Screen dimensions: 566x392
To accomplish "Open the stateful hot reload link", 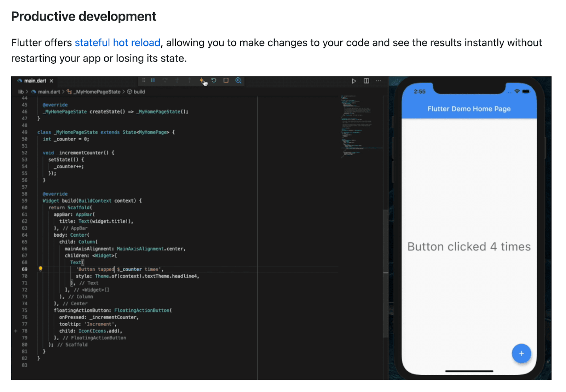I will tap(118, 43).
